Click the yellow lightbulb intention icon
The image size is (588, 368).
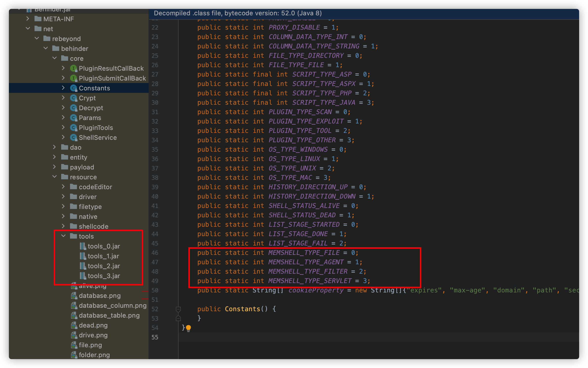188,328
